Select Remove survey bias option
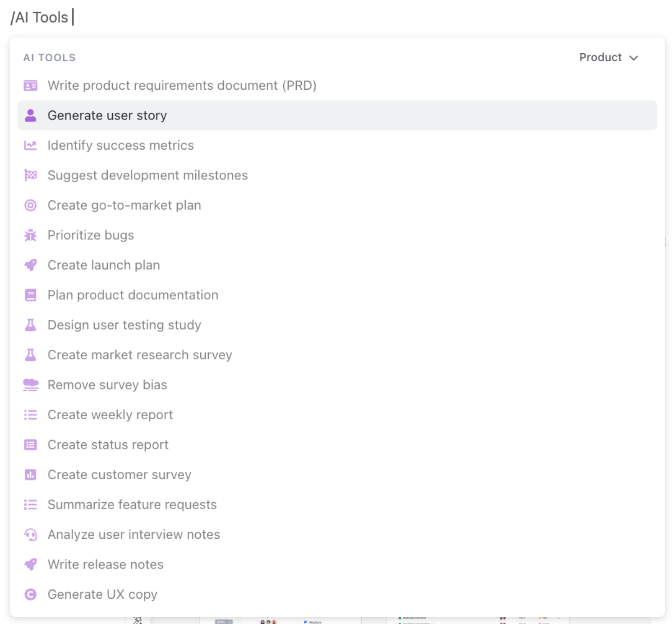The width and height of the screenshot is (672, 624). pos(337,385)
